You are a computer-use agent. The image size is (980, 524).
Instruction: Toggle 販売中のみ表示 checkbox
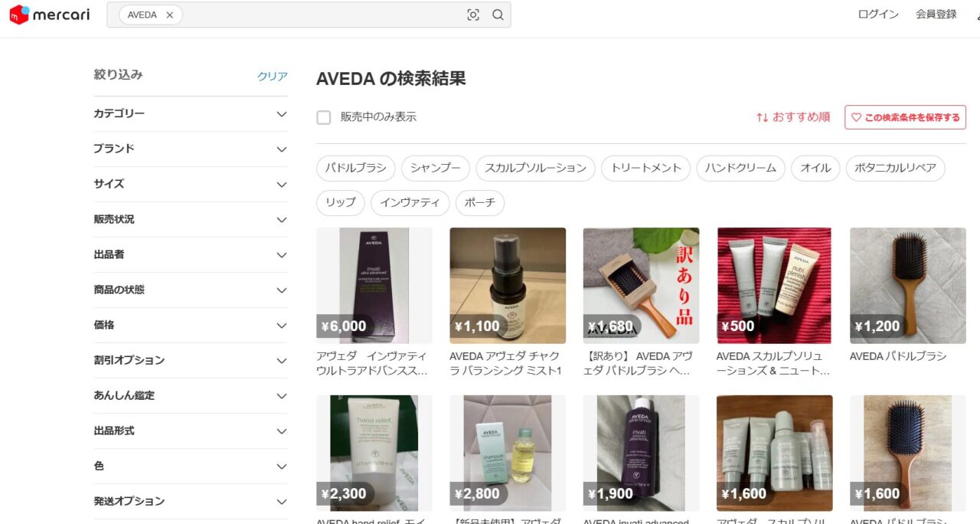tap(324, 117)
